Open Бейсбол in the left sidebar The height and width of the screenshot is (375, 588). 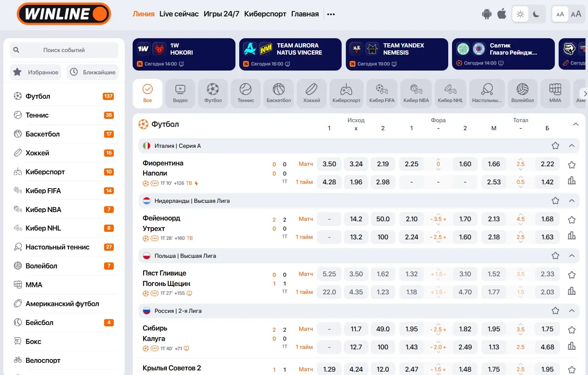point(64,323)
